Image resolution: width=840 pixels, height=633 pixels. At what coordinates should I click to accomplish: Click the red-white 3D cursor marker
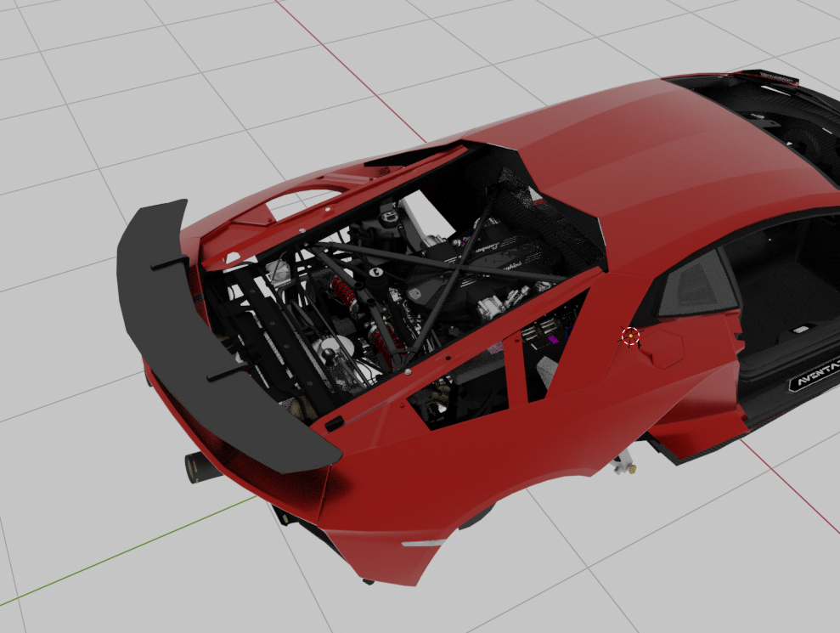coord(630,336)
